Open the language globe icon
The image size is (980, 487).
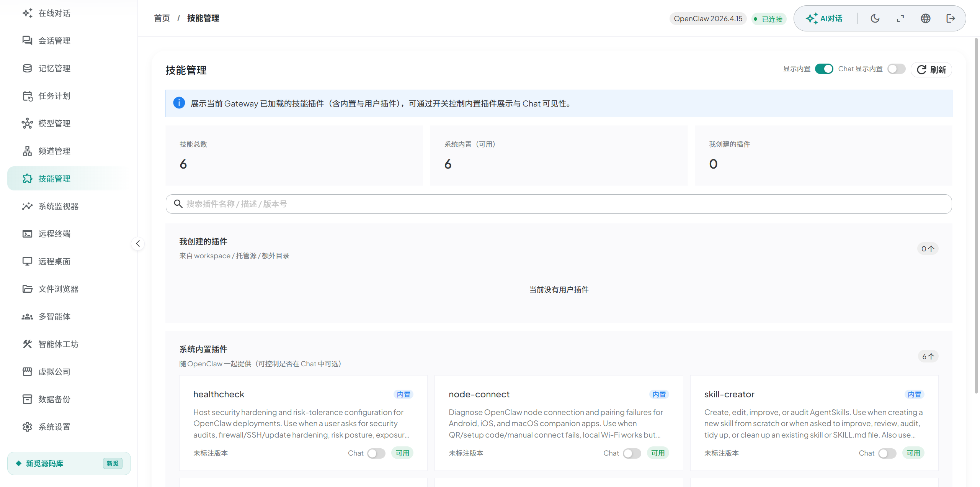pos(925,18)
